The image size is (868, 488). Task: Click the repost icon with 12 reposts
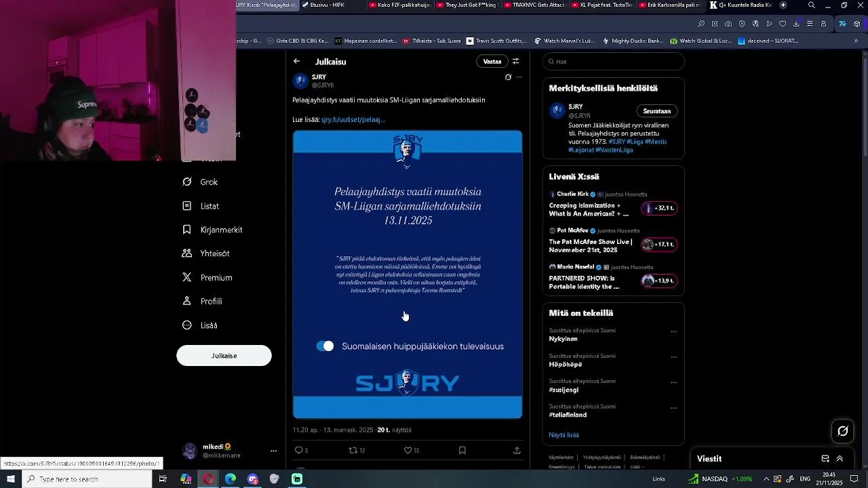356,450
